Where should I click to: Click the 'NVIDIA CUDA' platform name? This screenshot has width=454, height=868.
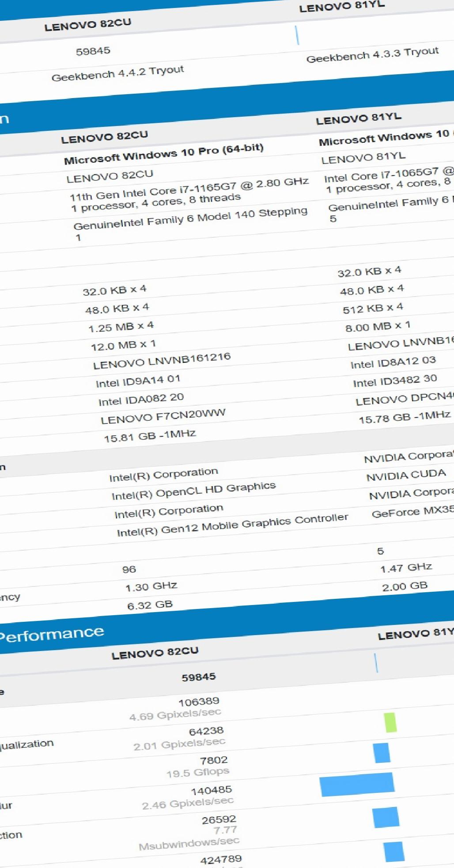[x=406, y=476]
